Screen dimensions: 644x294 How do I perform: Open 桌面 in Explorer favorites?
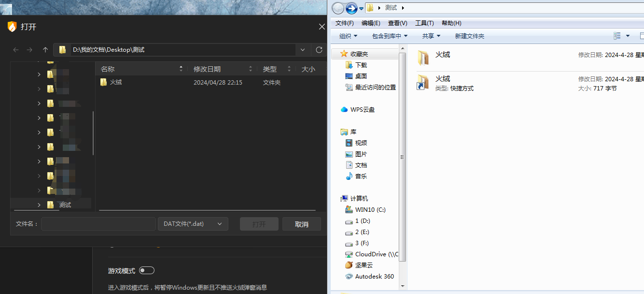point(361,76)
